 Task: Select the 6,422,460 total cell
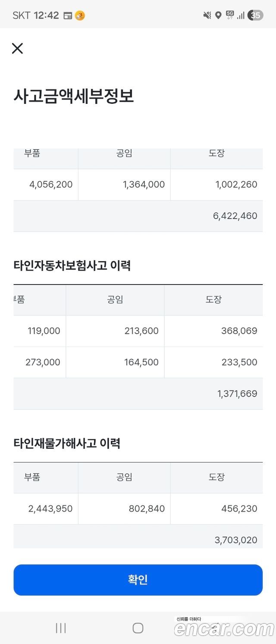(x=138, y=216)
